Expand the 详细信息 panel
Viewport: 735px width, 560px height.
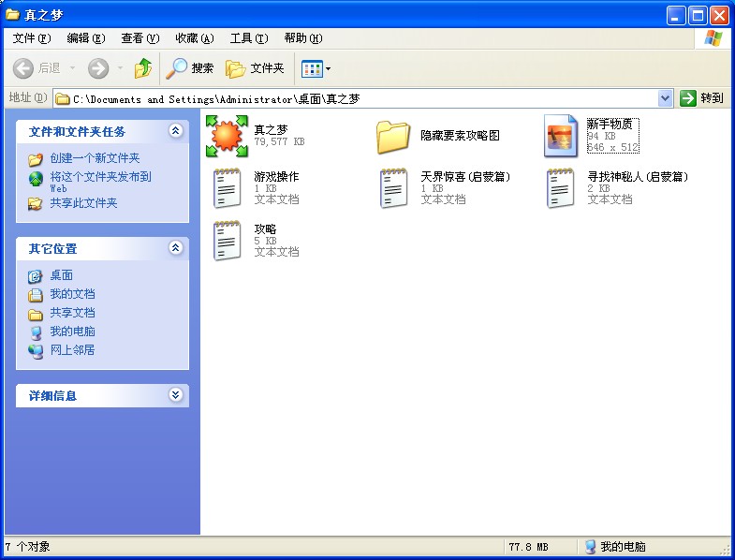(x=175, y=395)
